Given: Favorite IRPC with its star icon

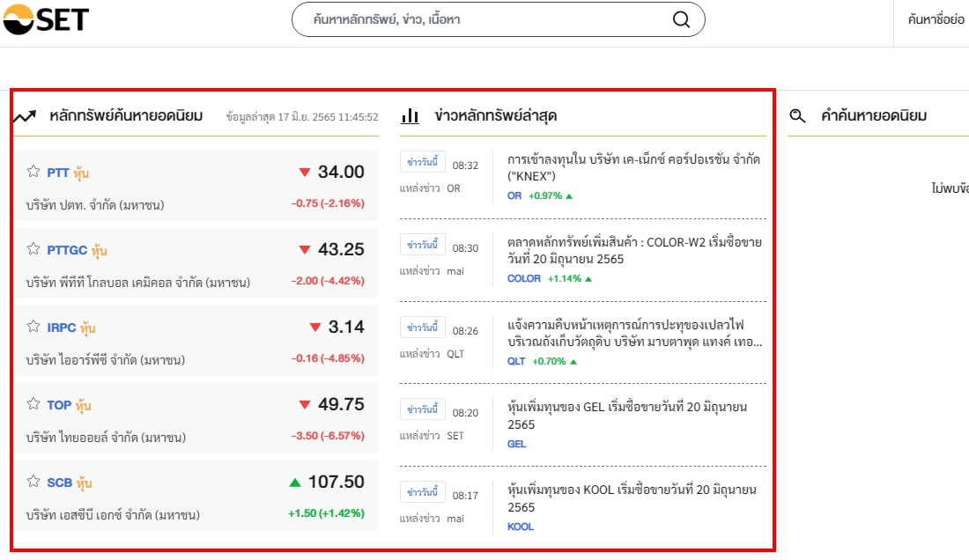Looking at the screenshot, I should 33,327.
